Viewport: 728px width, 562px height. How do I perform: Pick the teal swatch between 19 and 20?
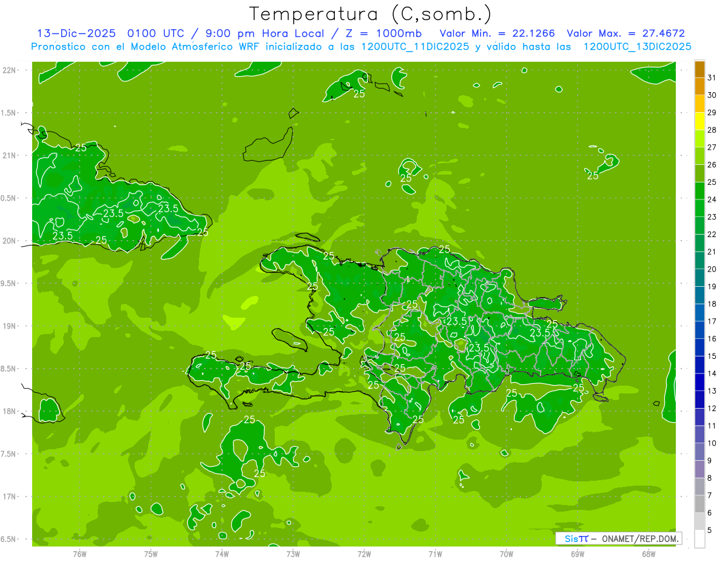[699, 278]
